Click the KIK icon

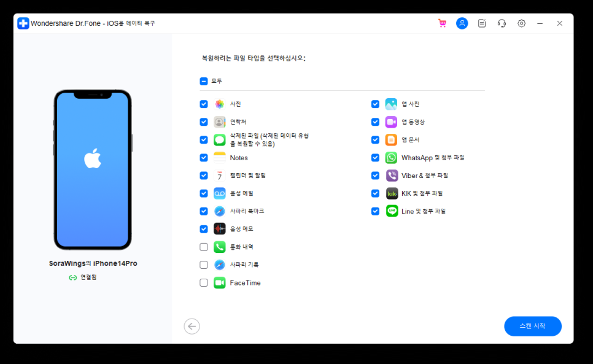coord(392,193)
